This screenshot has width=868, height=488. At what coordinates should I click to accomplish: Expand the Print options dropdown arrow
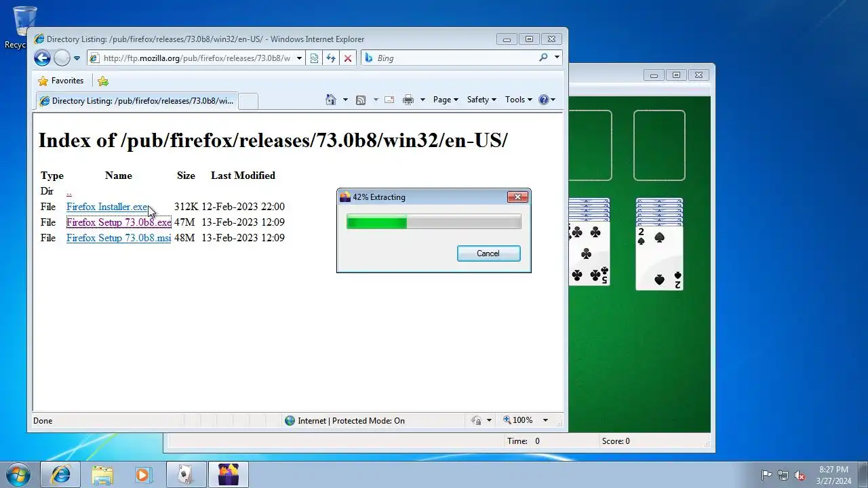[x=422, y=100]
